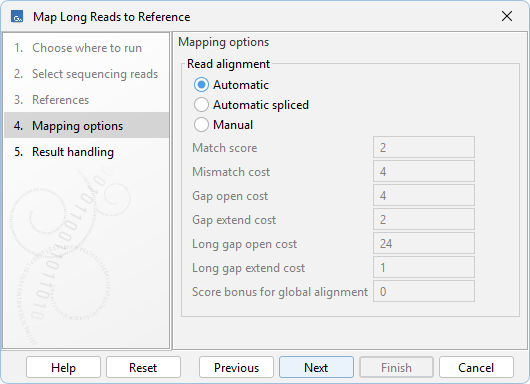This screenshot has width=530, height=384.
Task: Click the Mapping options heading text
Action: click(224, 42)
